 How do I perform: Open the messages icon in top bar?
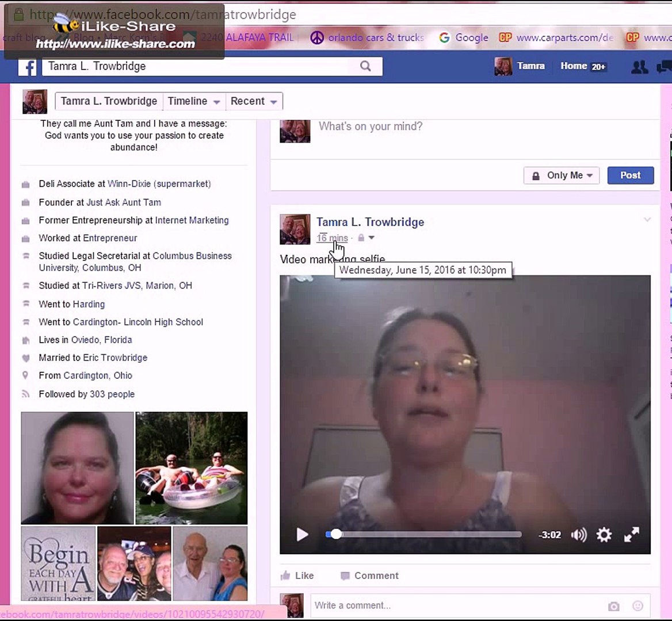point(665,67)
